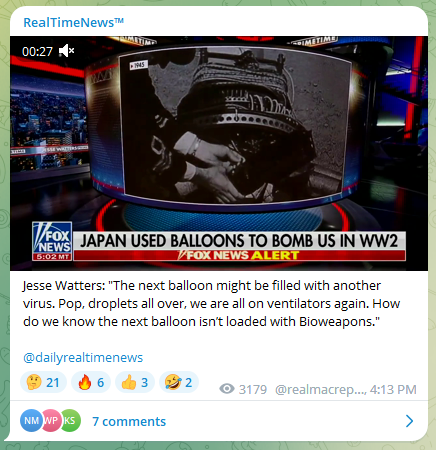Click the 3179 view count
The width and height of the screenshot is (436, 450).
pos(253,389)
